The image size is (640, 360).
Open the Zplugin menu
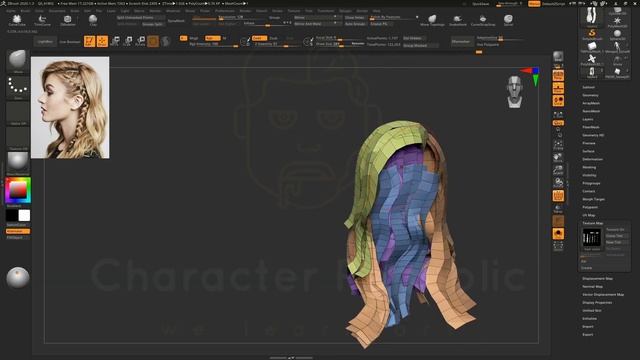point(345,11)
